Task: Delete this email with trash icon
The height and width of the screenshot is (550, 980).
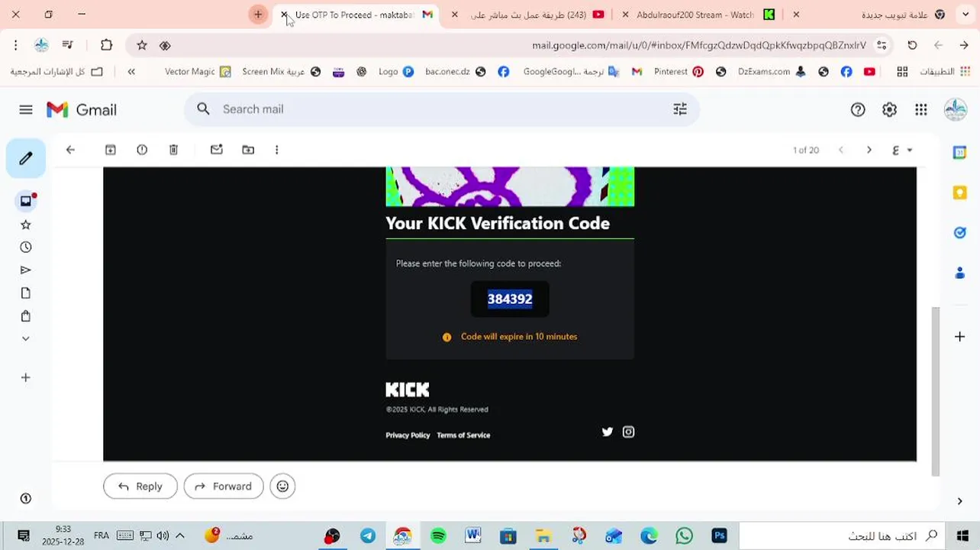Action: click(x=173, y=150)
